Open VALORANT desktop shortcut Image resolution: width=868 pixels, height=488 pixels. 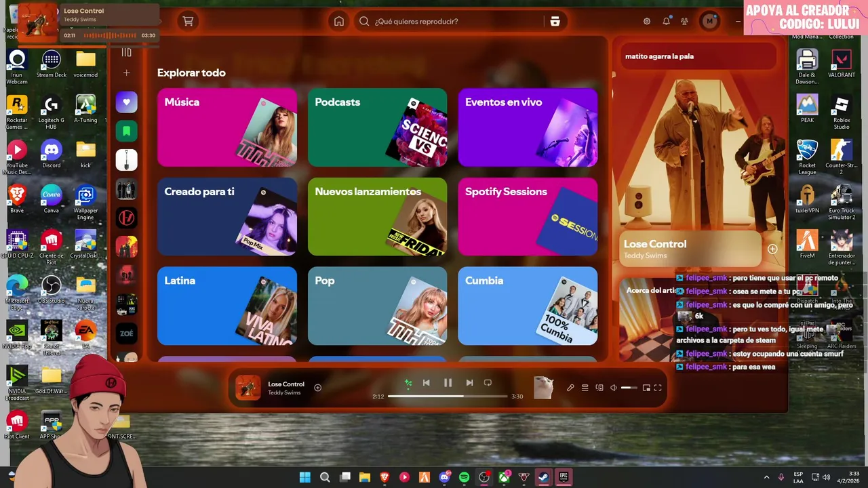tap(842, 63)
